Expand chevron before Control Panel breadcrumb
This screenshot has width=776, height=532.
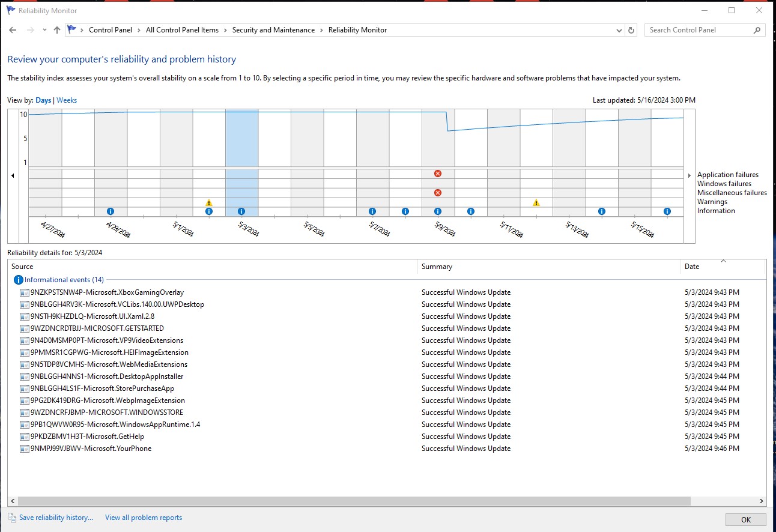(82, 30)
